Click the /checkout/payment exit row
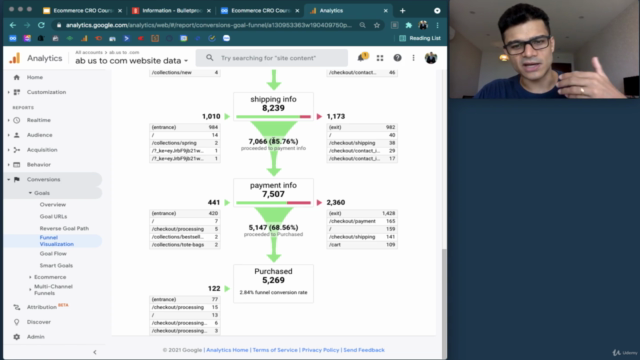 tap(362, 221)
